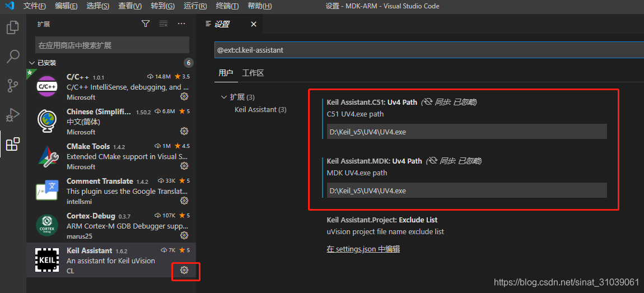Click the VS Code logo icon
Image resolution: width=644 pixels, height=293 pixels.
10,6
